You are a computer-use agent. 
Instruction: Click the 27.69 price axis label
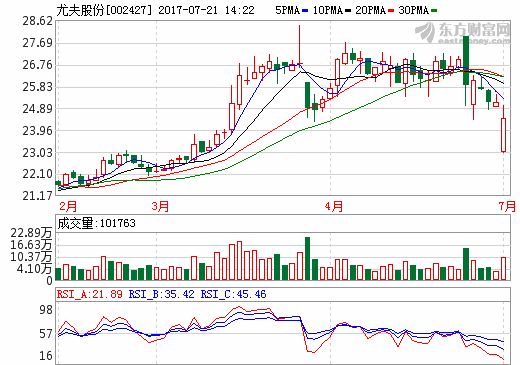[x=38, y=43]
